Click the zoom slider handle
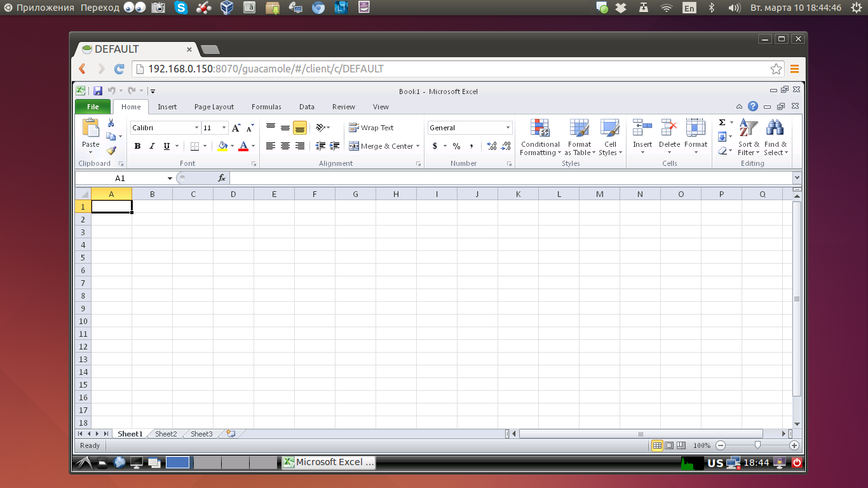868x488 pixels. pyautogui.click(x=757, y=445)
